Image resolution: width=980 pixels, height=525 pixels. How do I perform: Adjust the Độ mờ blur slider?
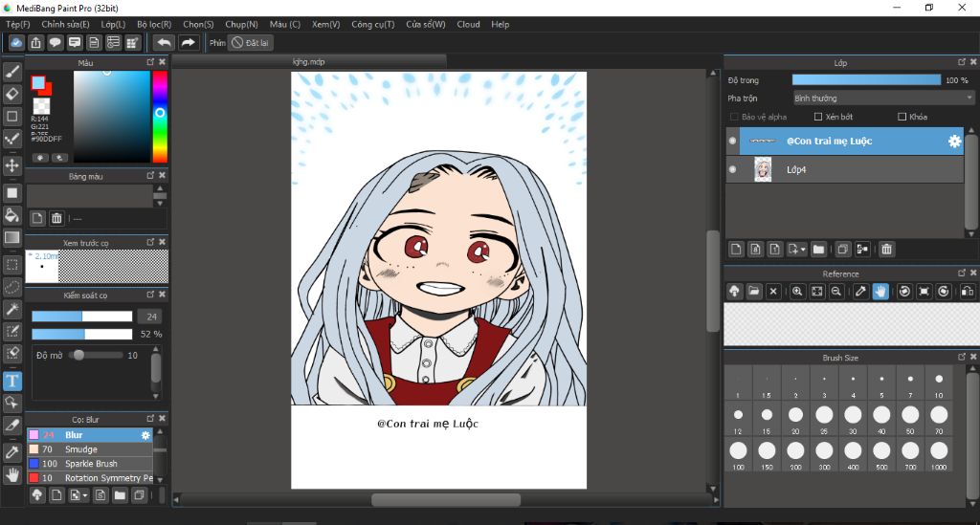coord(96,355)
